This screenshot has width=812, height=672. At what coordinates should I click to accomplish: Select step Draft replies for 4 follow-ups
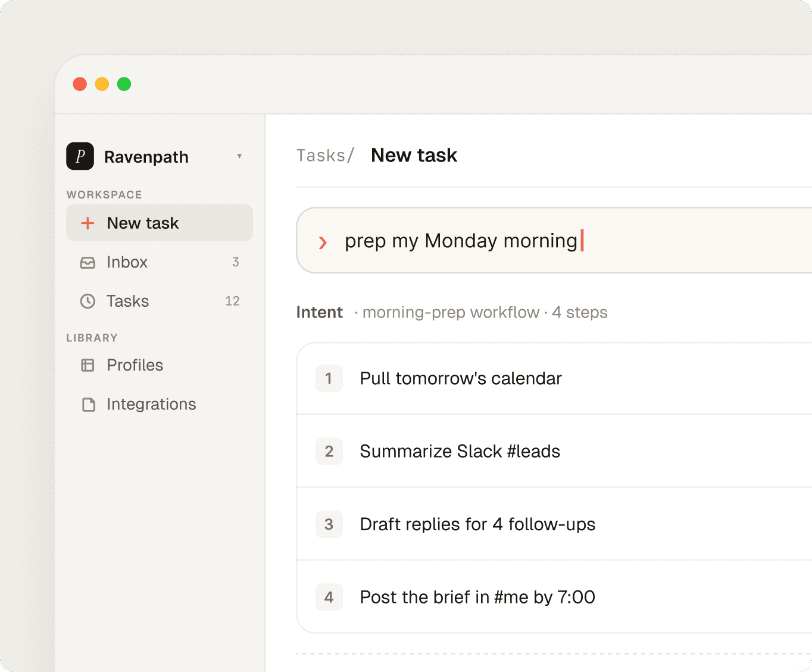[554, 524]
